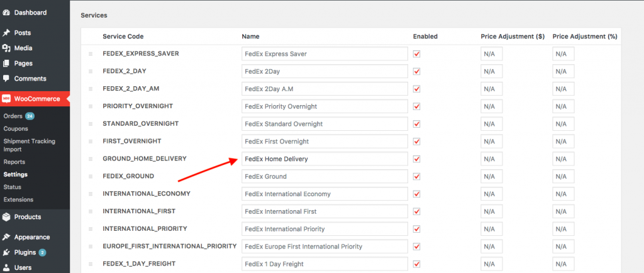The height and width of the screenshot is (273, 644).
Task: Open the Dashboard menu icon
Action: tap(6, 13)
